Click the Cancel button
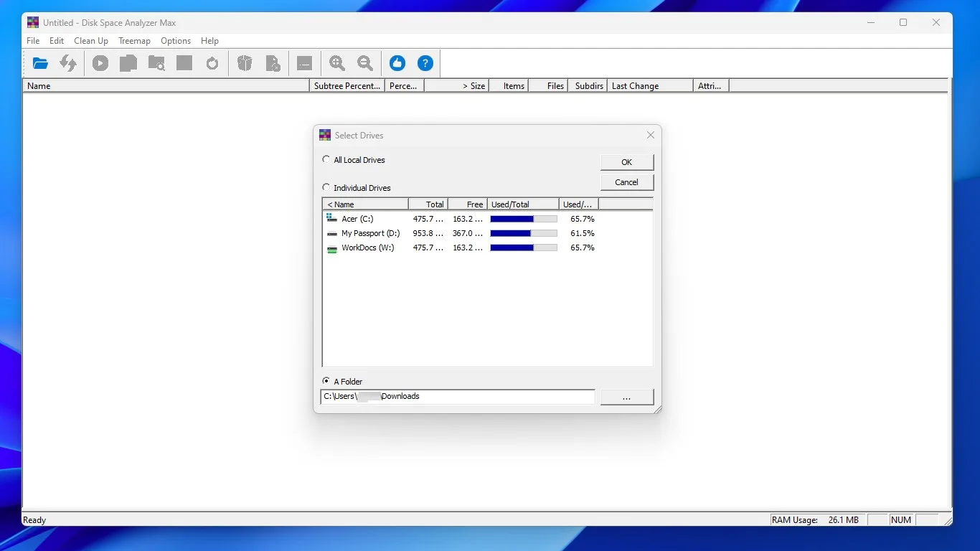The width and height of the screenshot is (980, 551). pyautogui.click(x=626, y=182)
